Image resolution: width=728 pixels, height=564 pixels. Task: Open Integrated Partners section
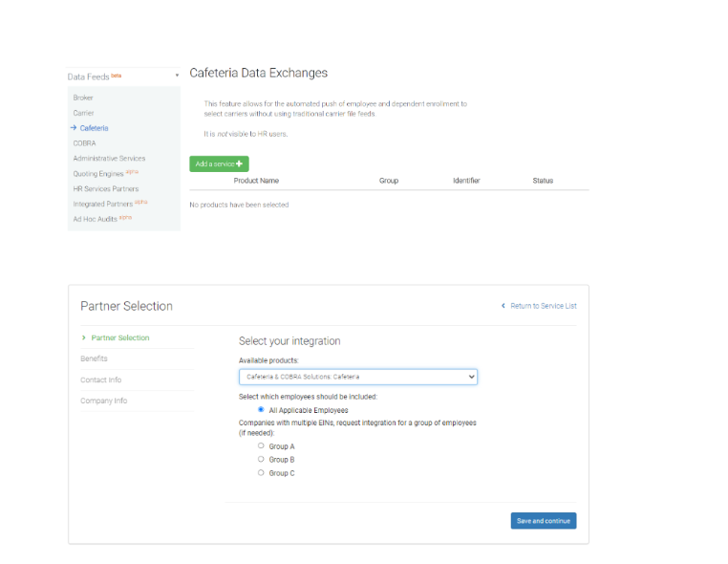point(103,204)
